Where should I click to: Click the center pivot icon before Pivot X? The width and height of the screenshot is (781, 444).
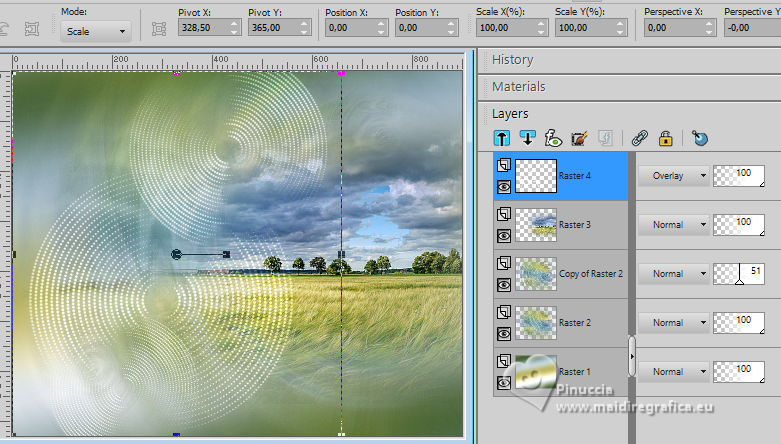(x=159, y=29)
